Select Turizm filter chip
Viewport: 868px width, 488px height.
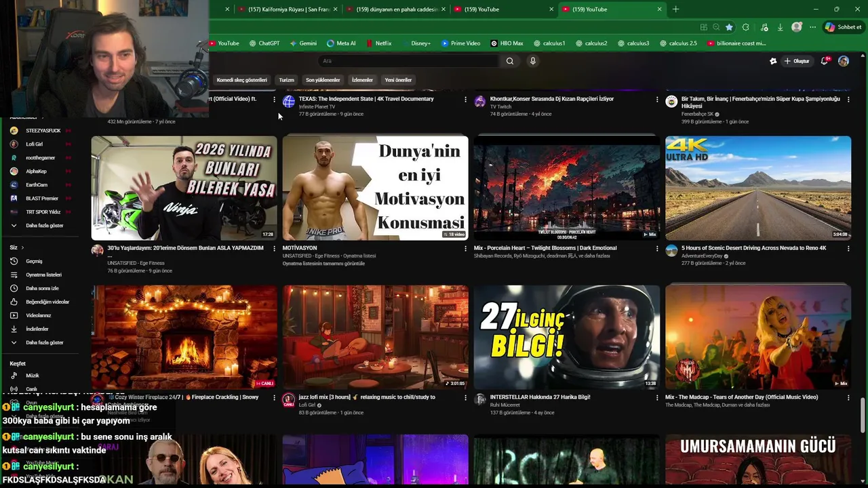click(287, 80)
